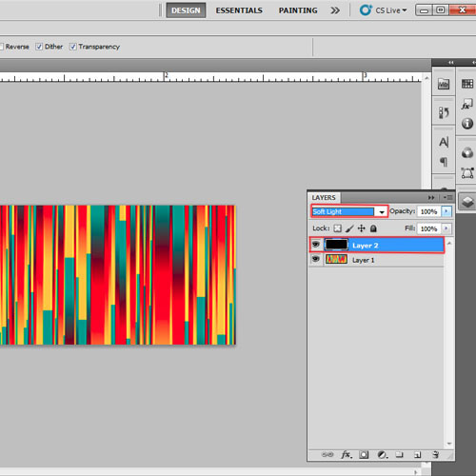Viewport: 476px width, 476px height.
Task: Uncheck the Transparency checkbox
Action: (73, 47)
